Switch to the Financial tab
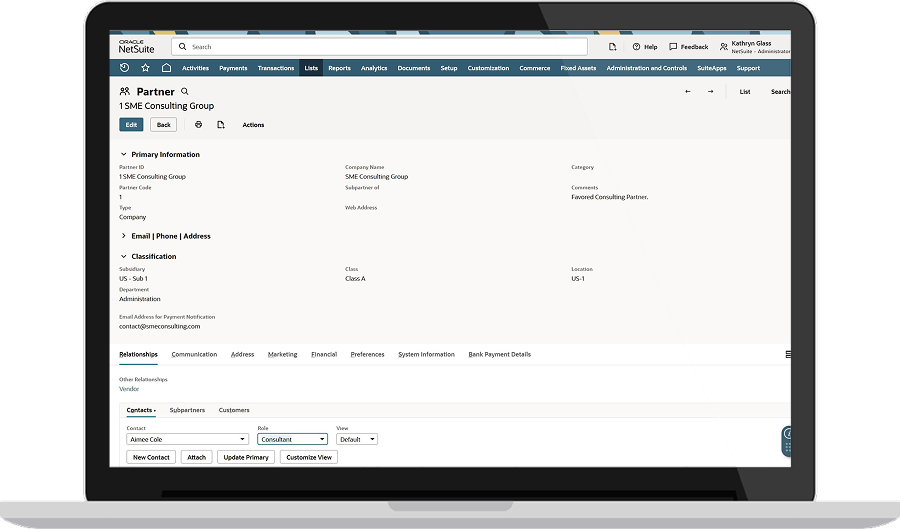Screen dimensions: 900x529 (x=323, y=354)
